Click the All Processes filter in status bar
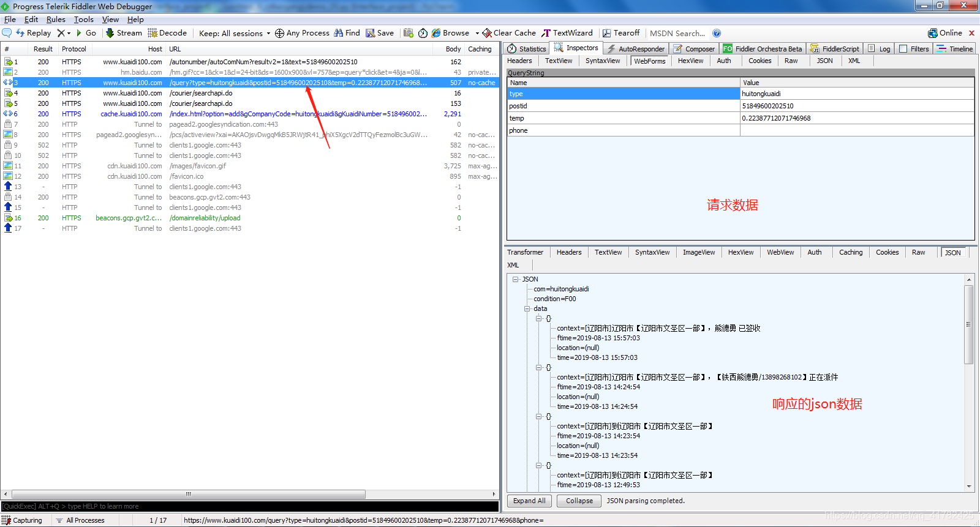The height and width of the screenshot is (527, 980). pyautogui.click(x=80, y=520)
